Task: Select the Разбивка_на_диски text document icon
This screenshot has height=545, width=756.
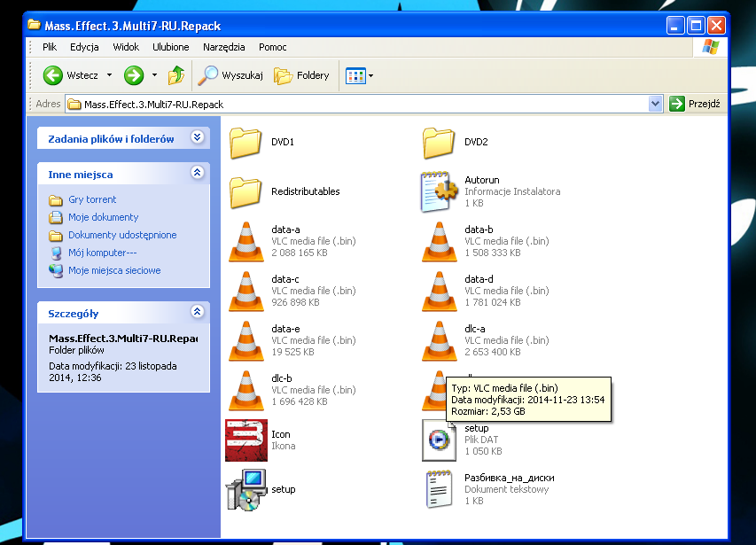Action: click(440, 489)
